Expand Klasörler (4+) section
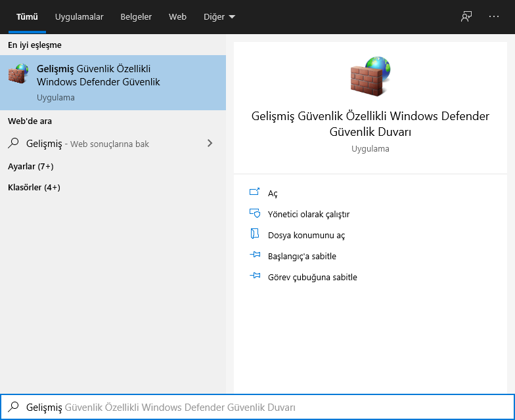This screenshot has width=515, height=420. (34, 188)
